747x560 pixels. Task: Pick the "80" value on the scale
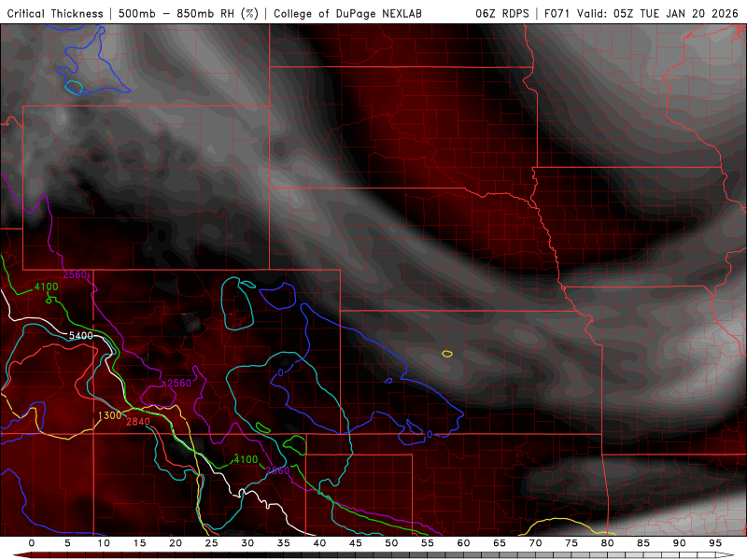[x=608, y=543]
